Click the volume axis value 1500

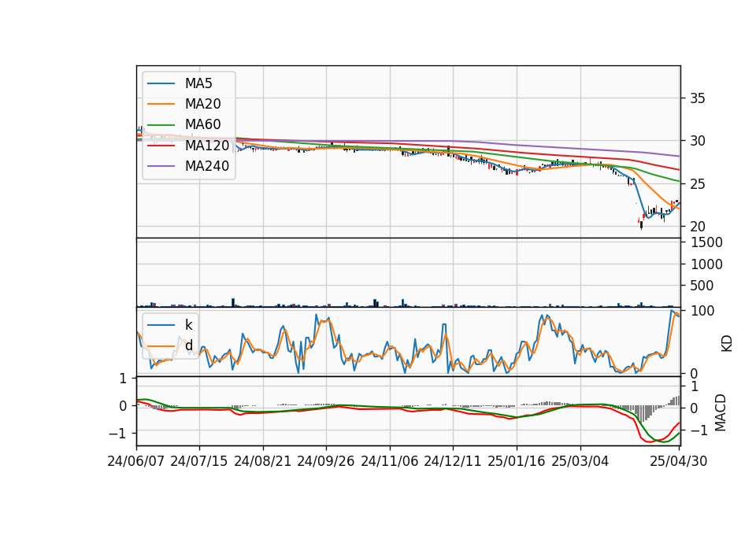pyautogui.click(x=706, y=242)
